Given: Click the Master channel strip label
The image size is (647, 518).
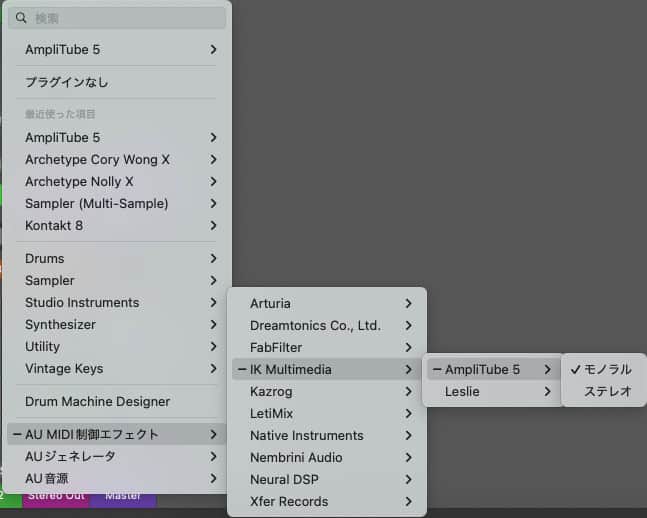Looking at the screenshot, I should (123, 497).
